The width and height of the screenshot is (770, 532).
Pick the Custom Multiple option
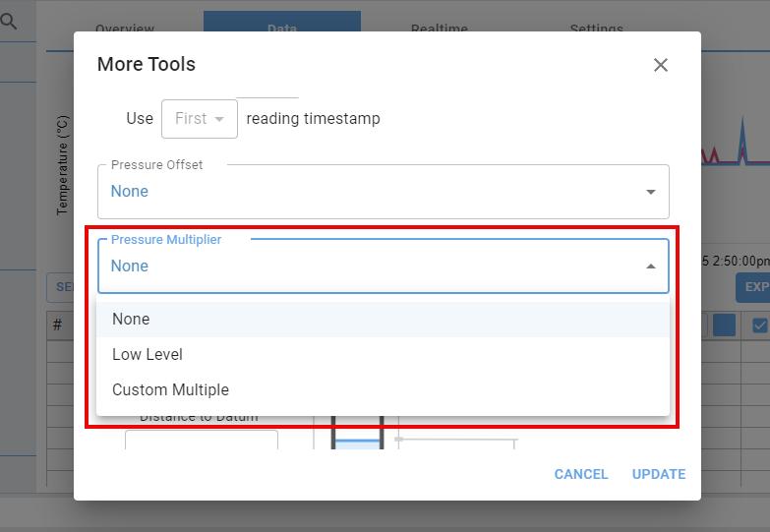170,390
